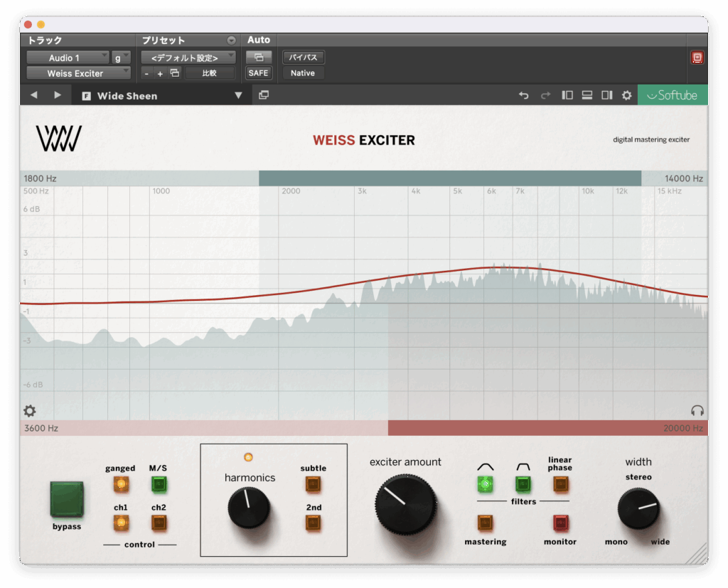The height and width of the screenshot is (588, 728).
Task: Toggle the subtle harmonics button
Action: (x=313, y=484)
